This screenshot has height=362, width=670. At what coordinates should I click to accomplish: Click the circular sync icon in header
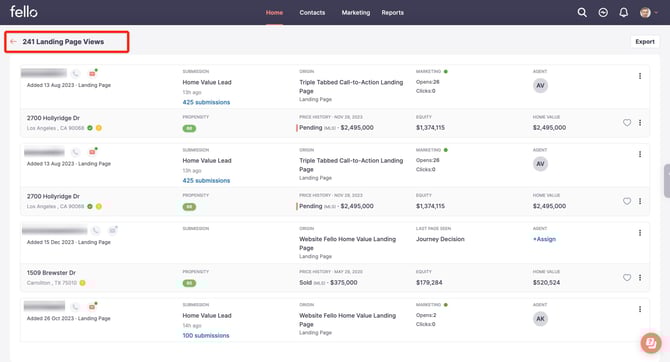(603, 12)
